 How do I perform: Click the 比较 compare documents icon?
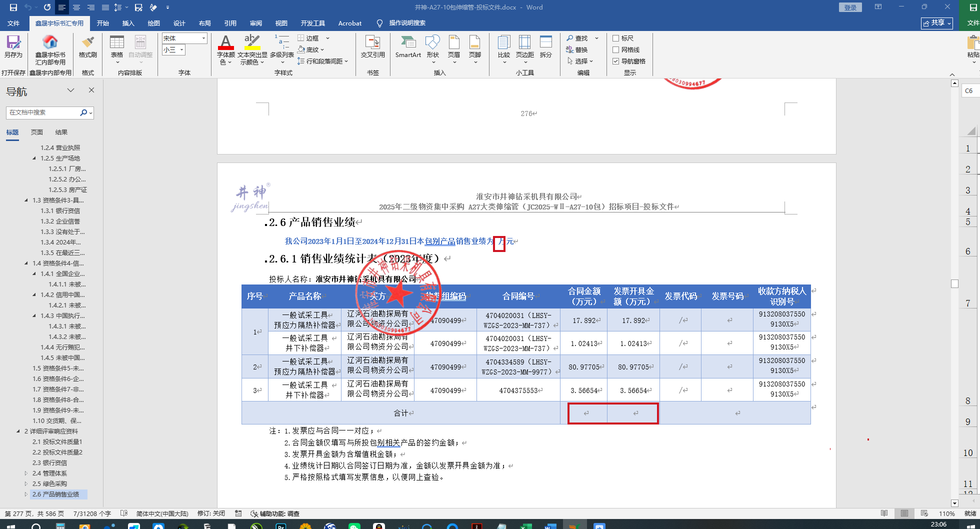[504, 46]
